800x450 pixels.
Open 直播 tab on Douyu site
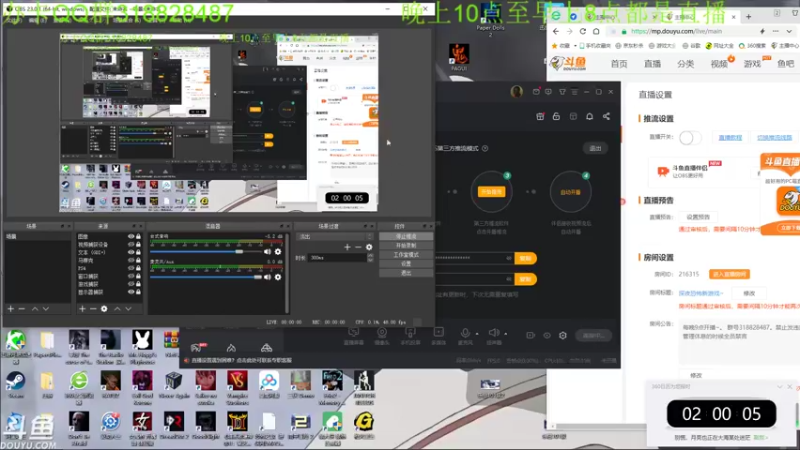click(653, 64)
